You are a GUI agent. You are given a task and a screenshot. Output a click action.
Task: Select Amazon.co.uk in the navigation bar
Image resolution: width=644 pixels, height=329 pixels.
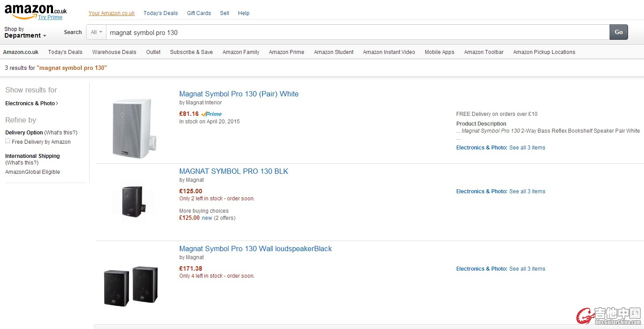[21, 52]
